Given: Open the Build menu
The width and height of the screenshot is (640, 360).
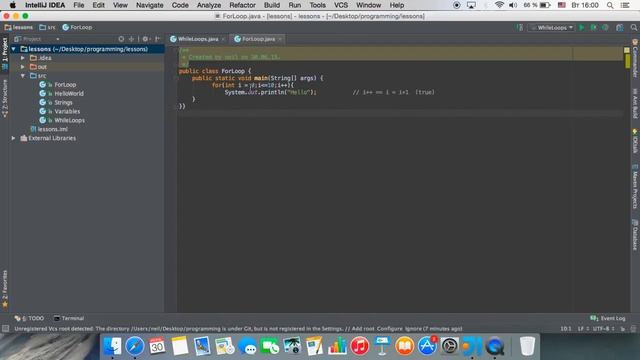Looking at the screenshot, I should point(272,5).
